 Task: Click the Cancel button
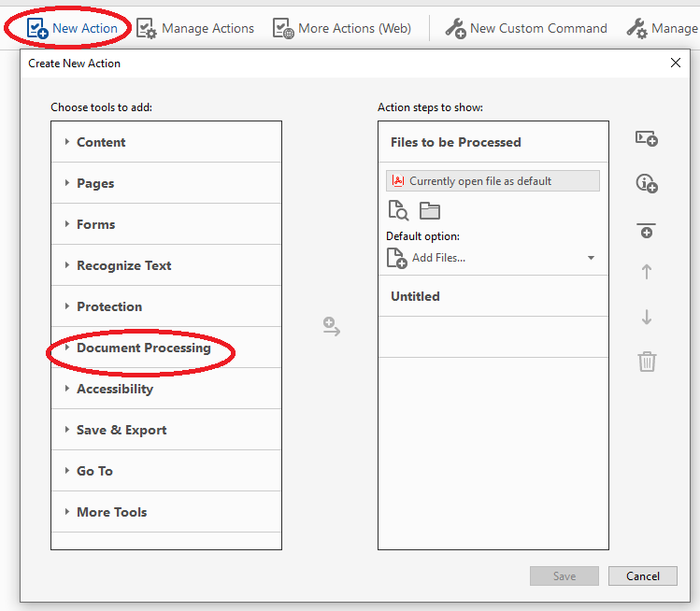coord(643,575)
